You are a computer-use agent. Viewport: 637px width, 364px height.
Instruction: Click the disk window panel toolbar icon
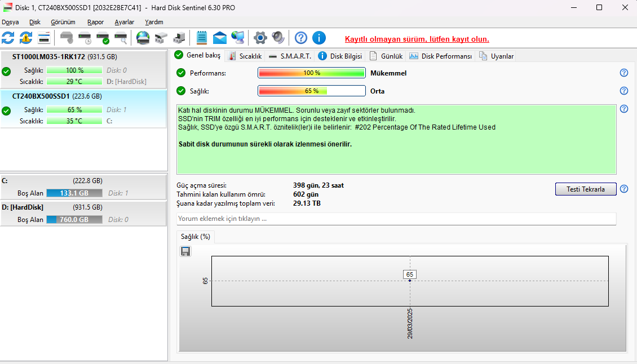pyautogui.click(x=44, y=38)
